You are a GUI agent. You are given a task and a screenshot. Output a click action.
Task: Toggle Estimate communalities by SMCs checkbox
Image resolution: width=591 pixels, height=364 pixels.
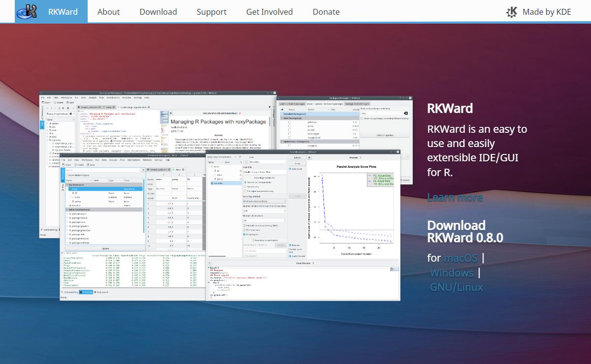click(244, 225)
